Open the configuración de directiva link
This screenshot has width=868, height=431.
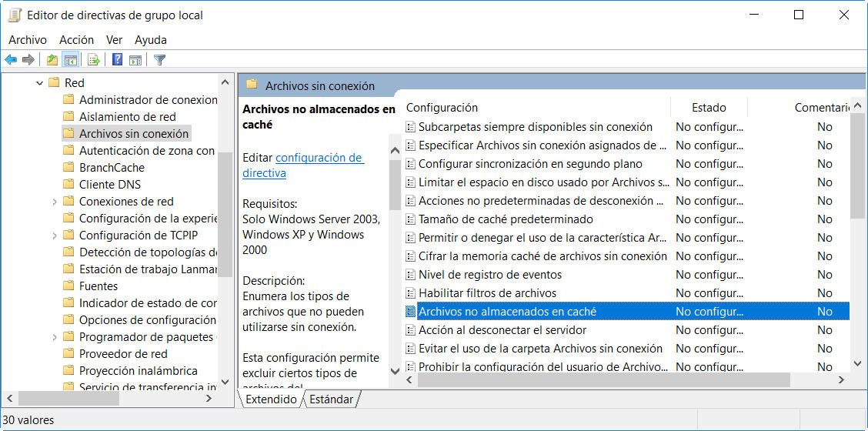pyautogui.click(x=303, y=165)
